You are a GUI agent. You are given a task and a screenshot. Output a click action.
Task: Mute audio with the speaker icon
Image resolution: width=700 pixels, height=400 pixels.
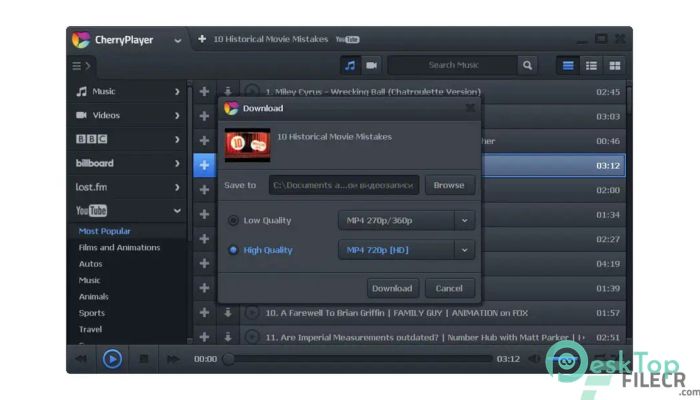coord(534,359)
